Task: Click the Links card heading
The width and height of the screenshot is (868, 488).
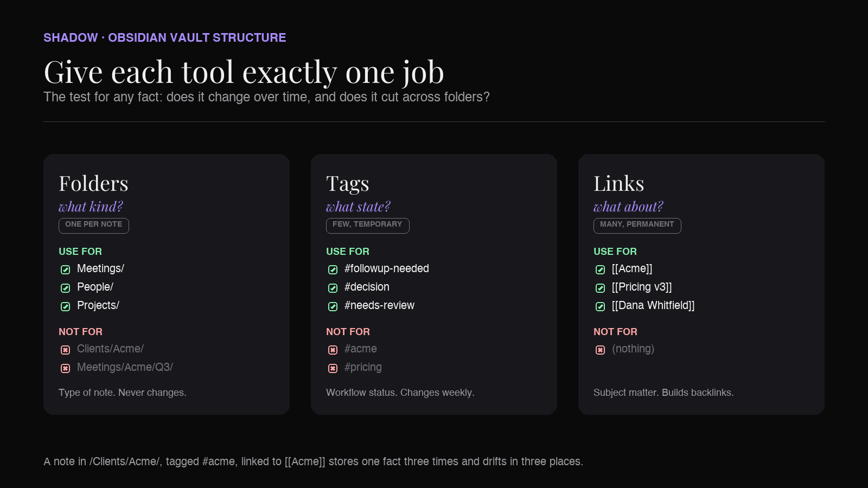Action: coord(619,183)
